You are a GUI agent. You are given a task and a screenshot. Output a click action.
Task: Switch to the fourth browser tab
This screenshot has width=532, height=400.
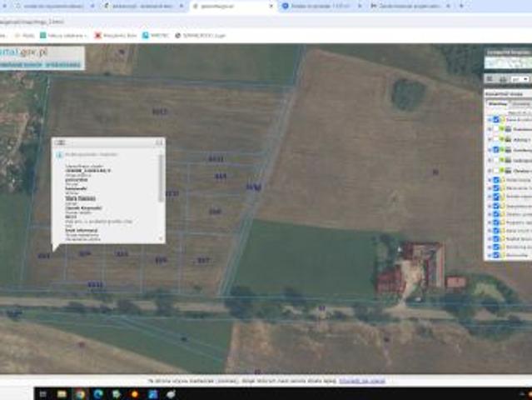coord(321,6)
